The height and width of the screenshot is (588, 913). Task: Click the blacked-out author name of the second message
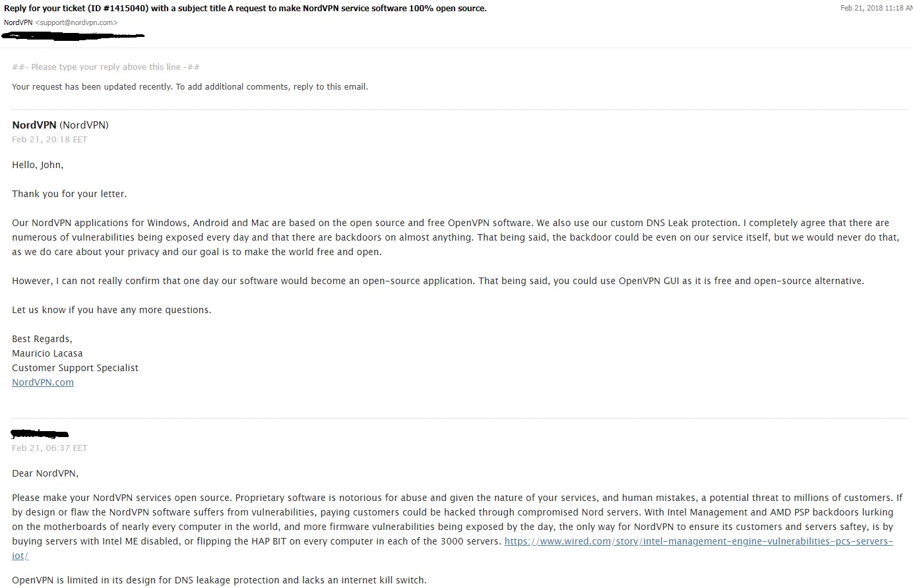40,433
